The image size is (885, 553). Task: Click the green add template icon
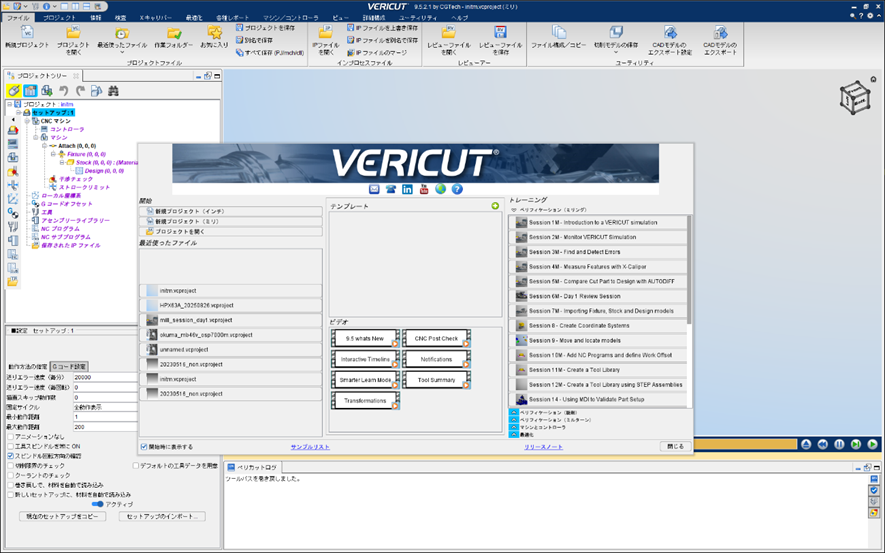coord(494,206)
